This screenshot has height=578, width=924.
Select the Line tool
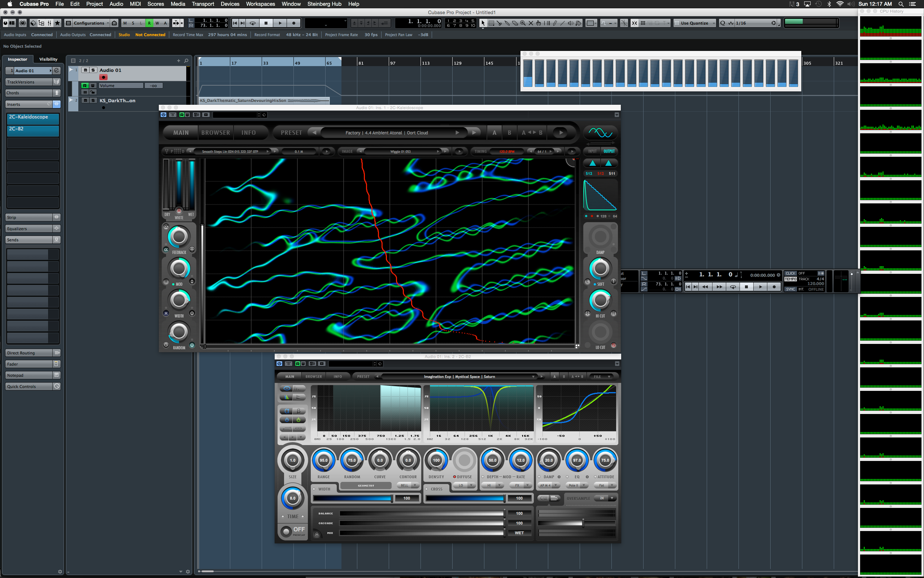click(x=562, y=23)
